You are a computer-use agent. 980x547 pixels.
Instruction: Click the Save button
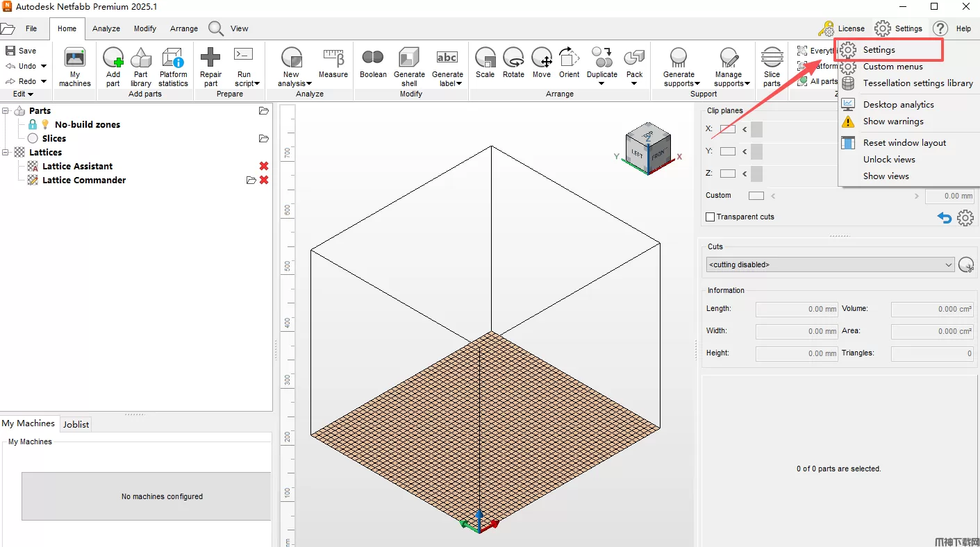(x=21, y=51)
